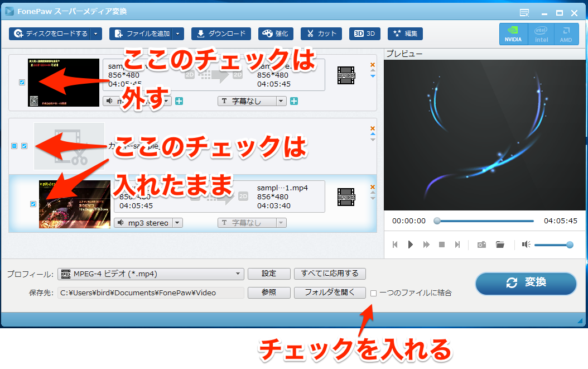Enable 一つのファイルに結合 checkbox
This screenshot has height=369, width=588.
[374, 293]
